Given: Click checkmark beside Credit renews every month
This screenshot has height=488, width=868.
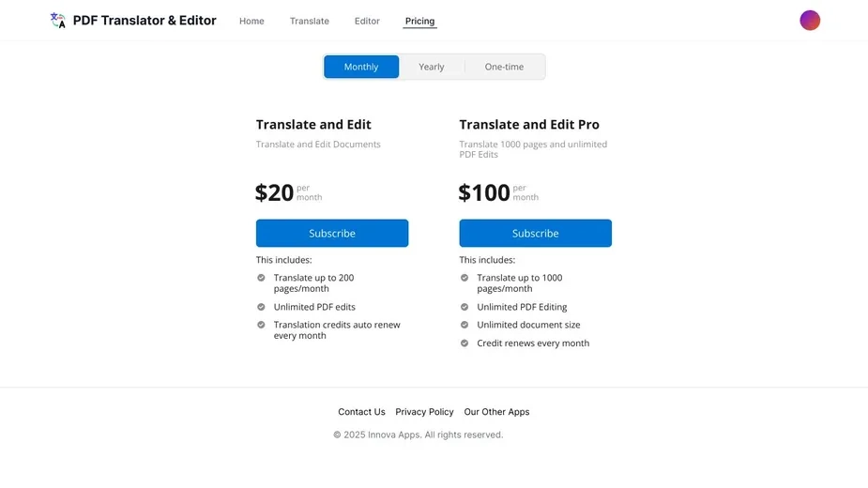Looking at the screenshot, I should (464, 343).
